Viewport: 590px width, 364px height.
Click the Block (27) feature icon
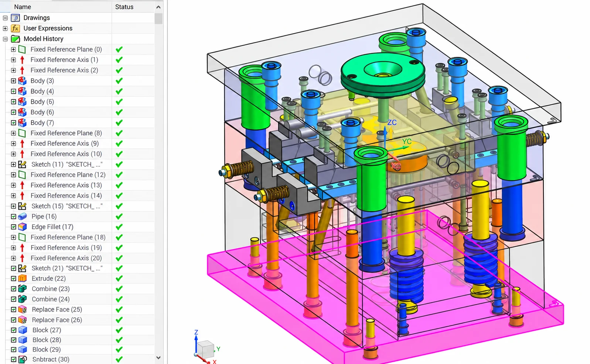click(x=23, y=330)
